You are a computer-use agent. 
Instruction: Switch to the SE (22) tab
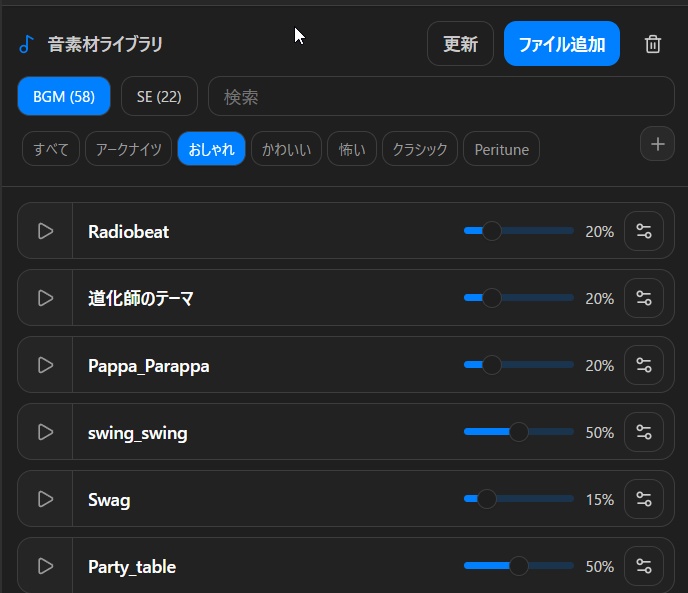pos(159,97)
